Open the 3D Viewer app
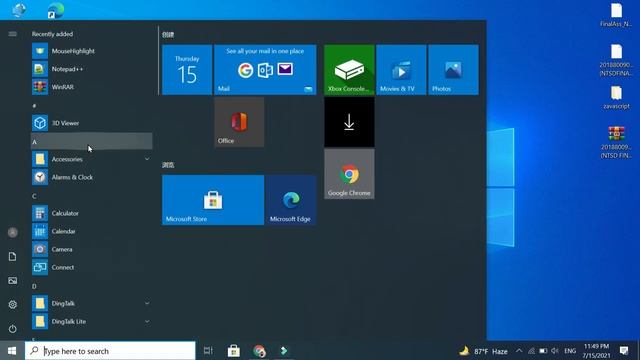 92,123
